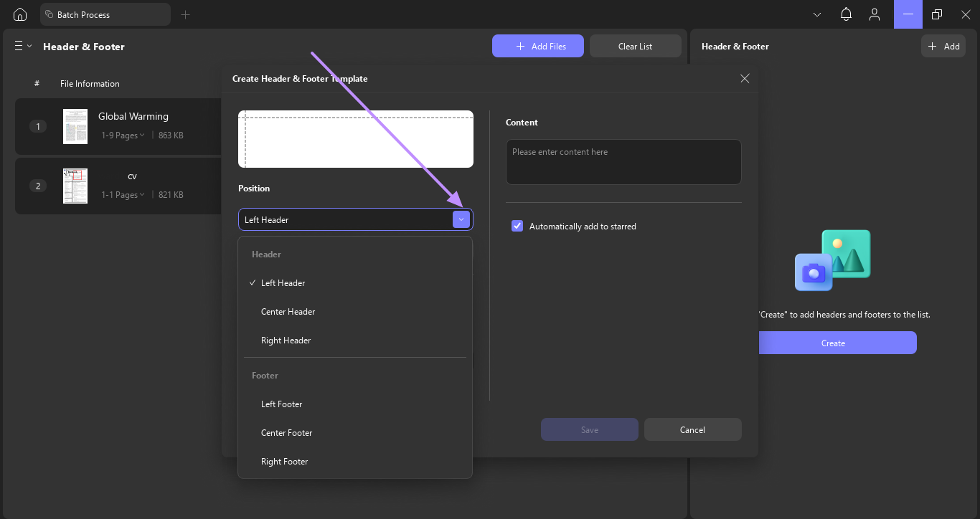Select Center Footer from the Position list

pyautogui.click(x=287, y=432)
